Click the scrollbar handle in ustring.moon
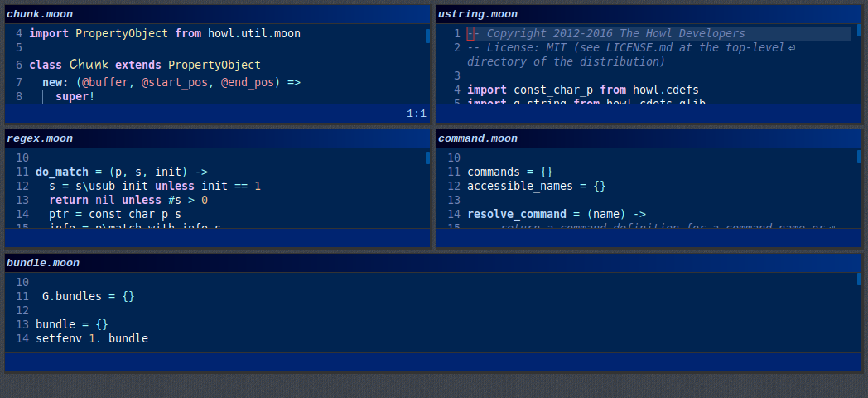868x398 pixels. [859, 30]
